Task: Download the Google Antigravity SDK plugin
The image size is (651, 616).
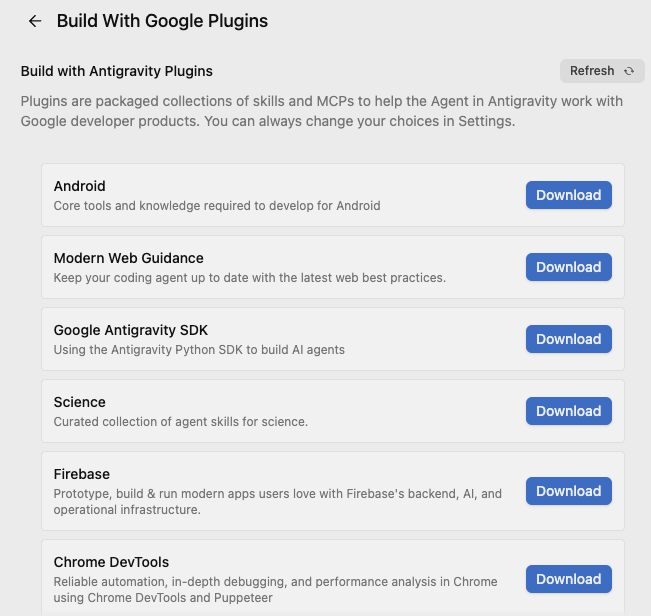Action: pos(569,339)
